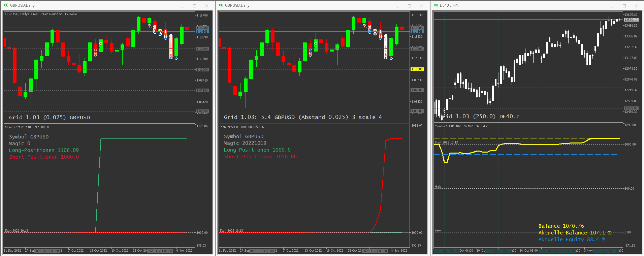Click text 'Magic 20221019'
This screenshot has width=644, height=256.
pos(245,143)
